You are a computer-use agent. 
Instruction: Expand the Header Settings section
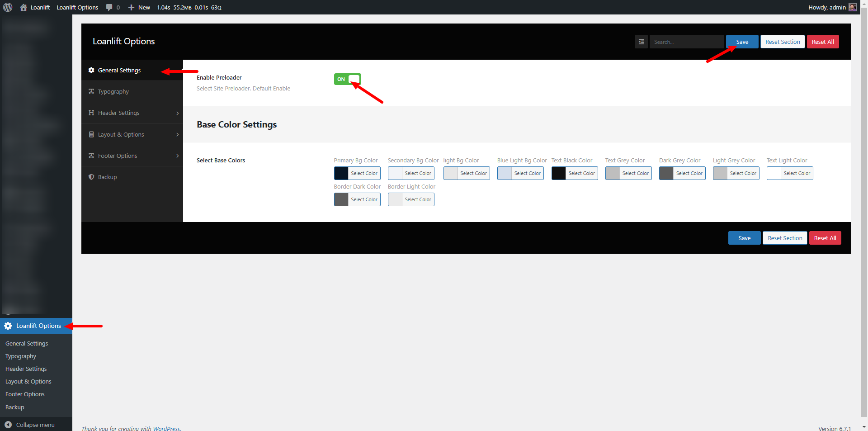pos(132,113)
